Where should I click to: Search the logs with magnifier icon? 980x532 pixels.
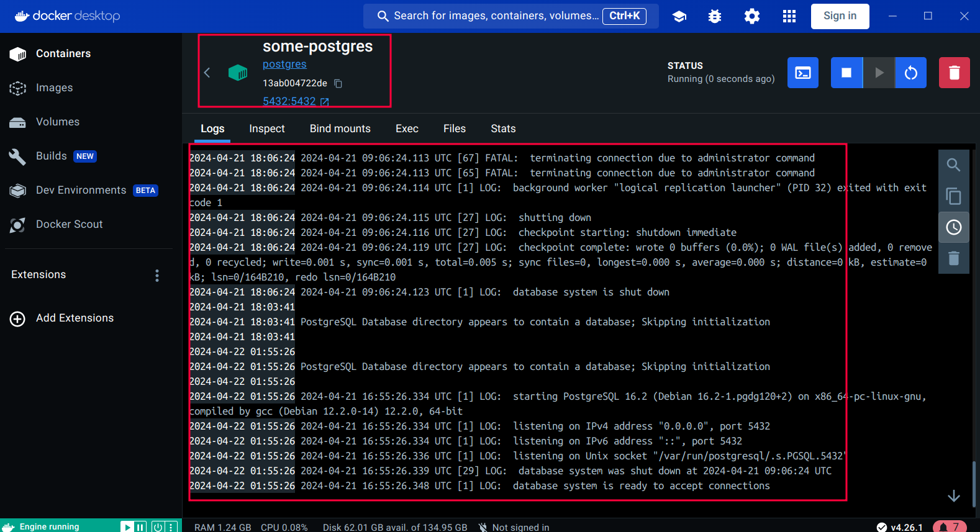click(953, 165)
